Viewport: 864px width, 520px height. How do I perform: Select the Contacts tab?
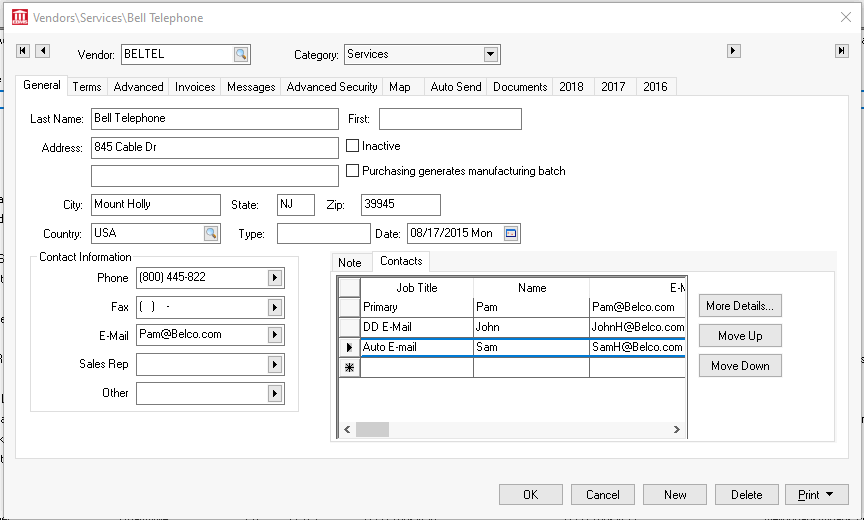[401, 261]
